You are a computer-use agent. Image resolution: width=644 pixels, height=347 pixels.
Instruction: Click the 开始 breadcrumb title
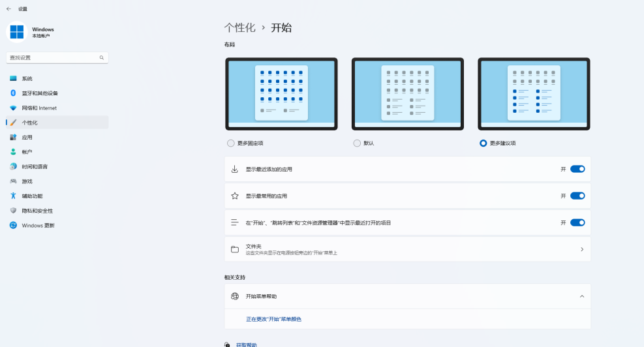pyautogui.click(x=281, y=28)
